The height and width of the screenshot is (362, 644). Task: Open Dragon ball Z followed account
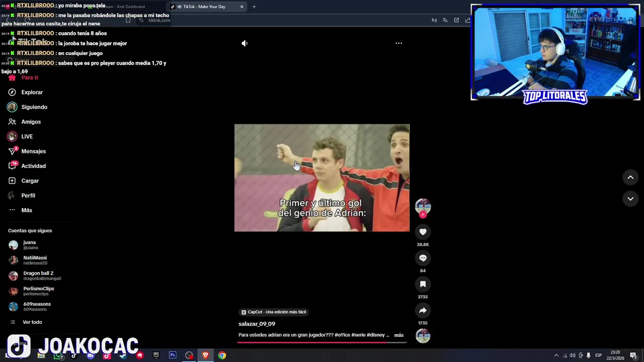(34, 276)
